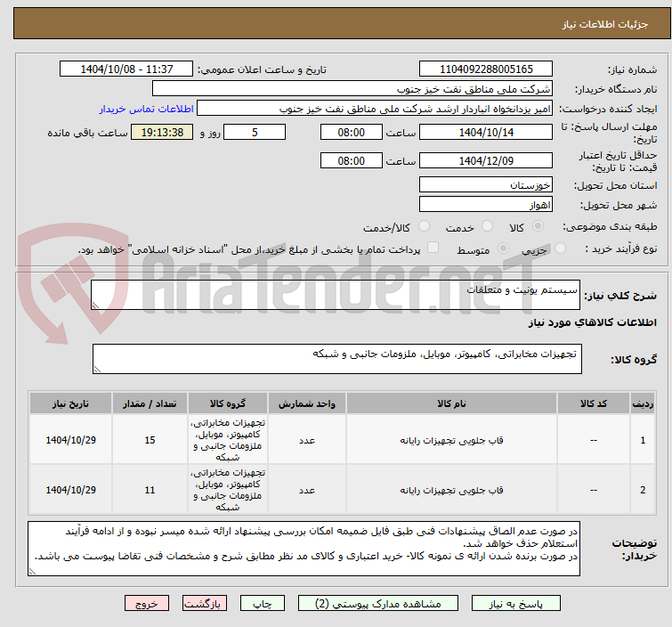Click the request creator field امیر یزدانخواه

pyautogui.click(x=375, y=109)
